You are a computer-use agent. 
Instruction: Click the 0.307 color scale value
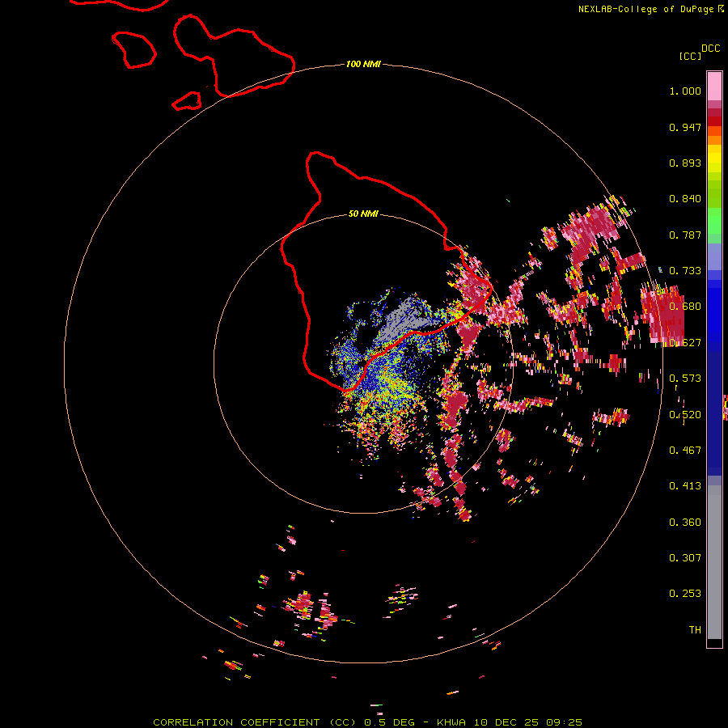tap(685, 558)
